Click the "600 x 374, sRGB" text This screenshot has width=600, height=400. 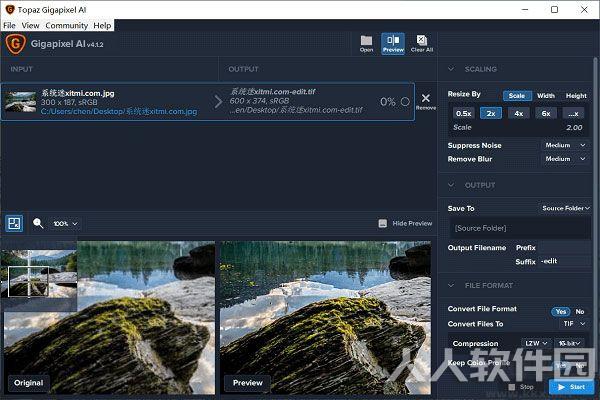click(x=259, y=101)
